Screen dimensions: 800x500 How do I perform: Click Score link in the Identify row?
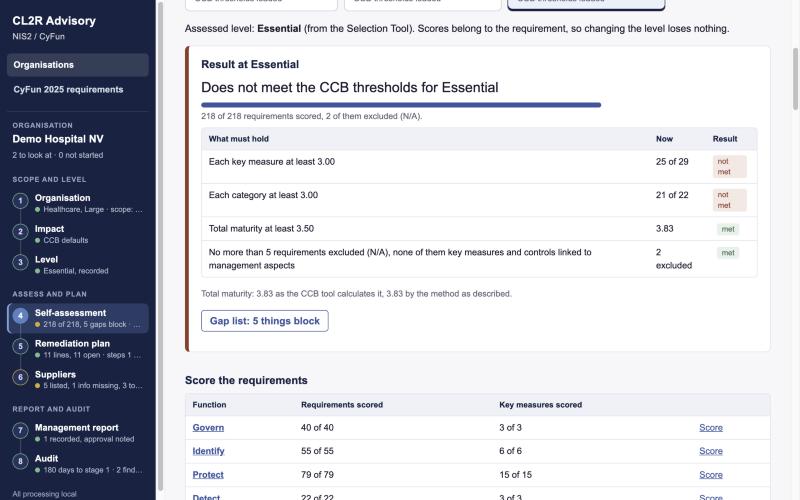click(x=711, y=451)
